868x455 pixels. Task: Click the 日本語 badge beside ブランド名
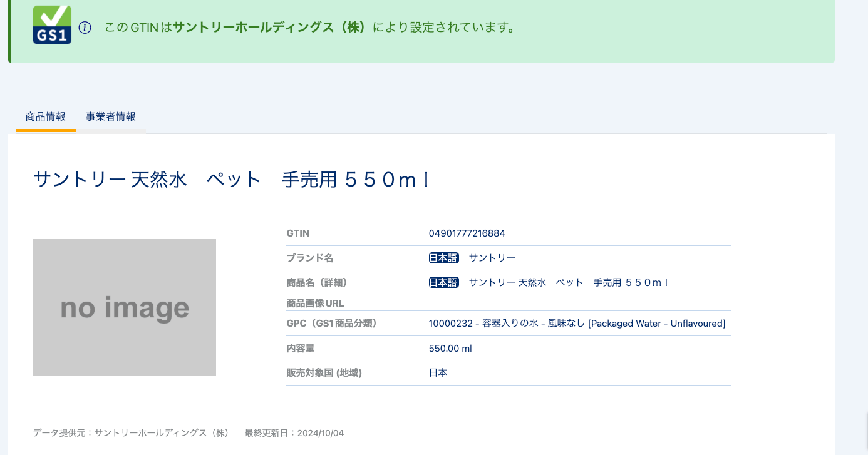[443, 257]
